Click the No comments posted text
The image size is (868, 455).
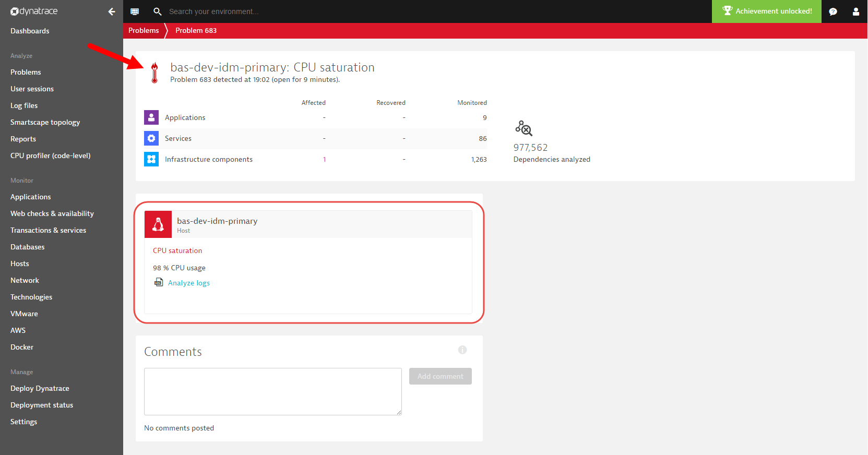click(x=179, y=428)
